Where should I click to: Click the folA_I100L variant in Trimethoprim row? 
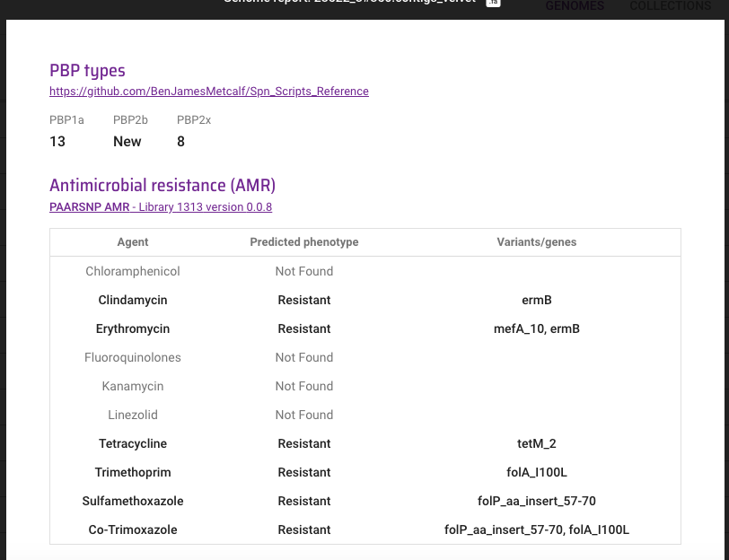click(537, 473)
